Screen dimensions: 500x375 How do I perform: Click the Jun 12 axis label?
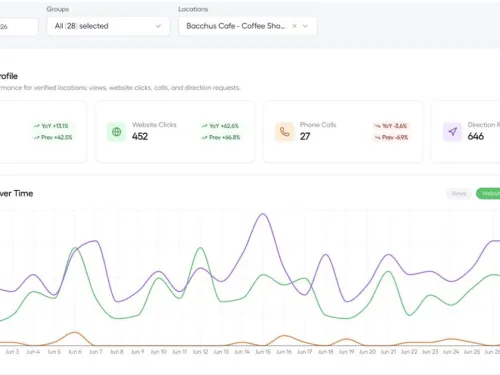pyautogui.click(x=200, y=352)
